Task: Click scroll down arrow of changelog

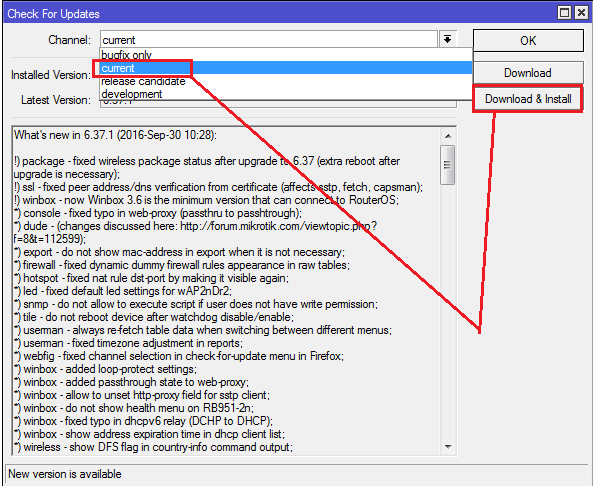Action: coord(448,447)
